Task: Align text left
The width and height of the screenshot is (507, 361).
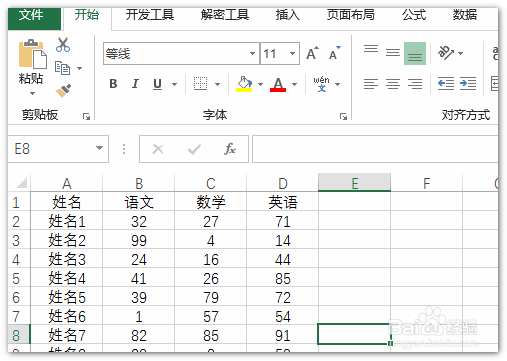Action: (x=371, y=84)
